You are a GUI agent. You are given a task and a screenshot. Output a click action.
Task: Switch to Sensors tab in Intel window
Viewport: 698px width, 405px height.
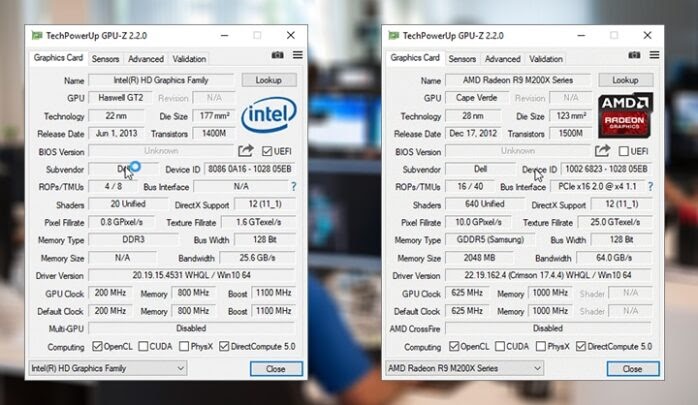click(106, 59)
